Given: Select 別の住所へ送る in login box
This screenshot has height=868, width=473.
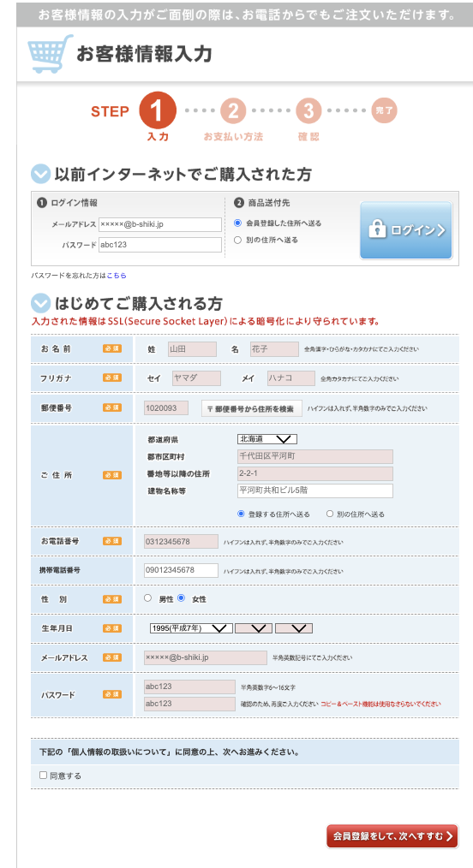Looking at the screenshot, I should pyautogui.click(x=237, y=241).
